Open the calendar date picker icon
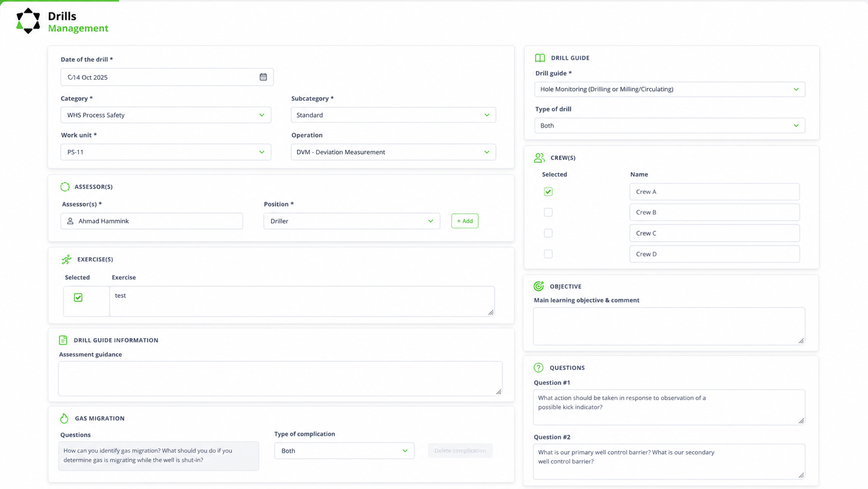Screen dimensions: 868x489 pos(263,77)
